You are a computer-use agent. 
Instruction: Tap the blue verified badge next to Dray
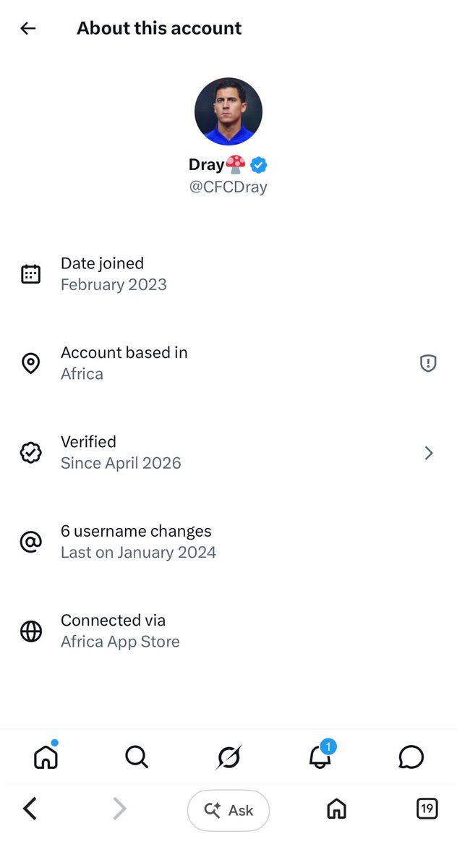(259, 166)
